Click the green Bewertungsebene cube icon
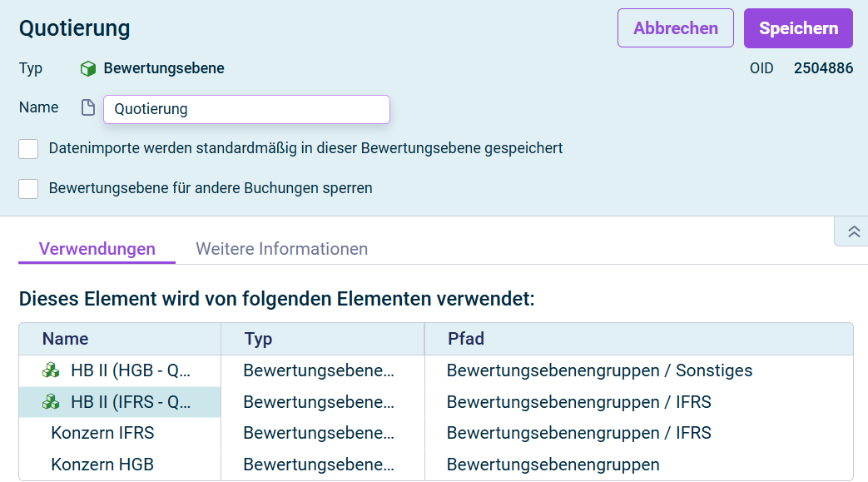The height and width of the screenshot is (482, 868). (x=88, y=69)
